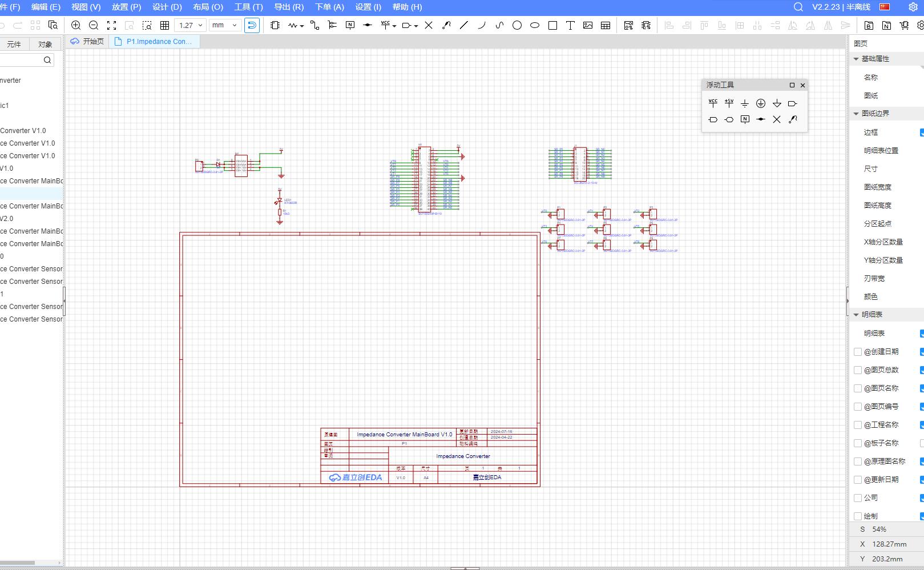
Task: Click Impedance Converter MainBoard V1.0 title block text
Action: 404,434
